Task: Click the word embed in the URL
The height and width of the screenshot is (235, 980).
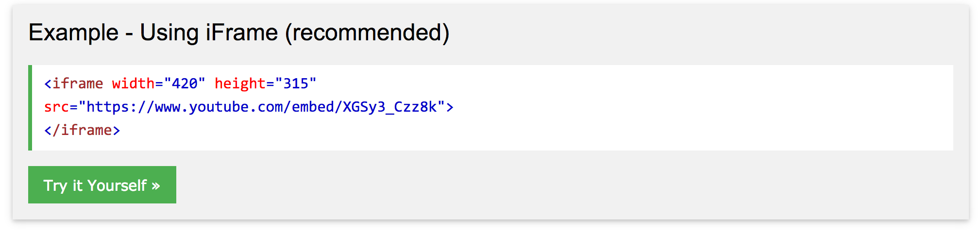Action: click(313, 107)
